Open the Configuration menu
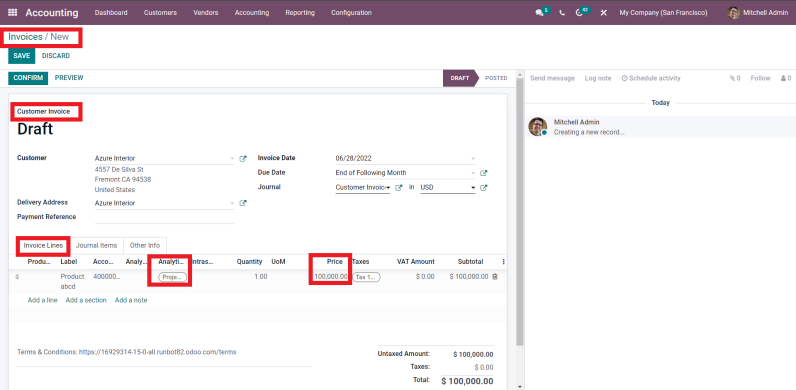This screenshot has width=796, height=390. (351, 13)
